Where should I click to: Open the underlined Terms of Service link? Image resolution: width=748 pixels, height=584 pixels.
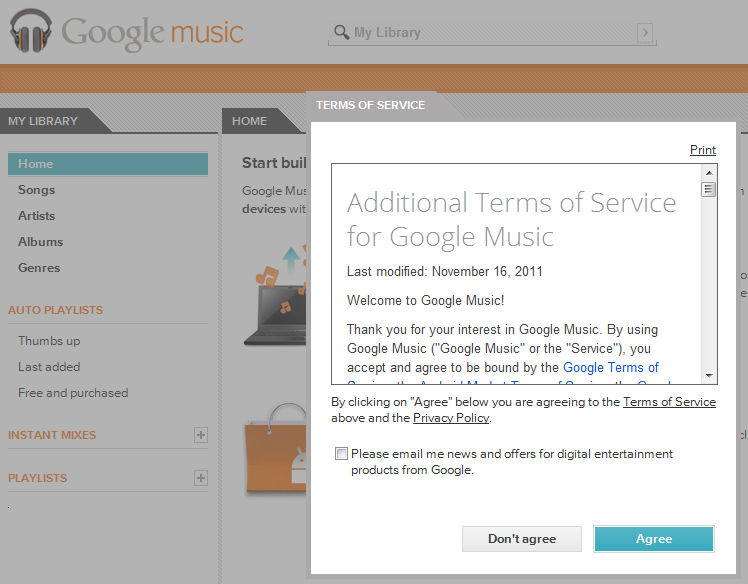click(669, 402)
